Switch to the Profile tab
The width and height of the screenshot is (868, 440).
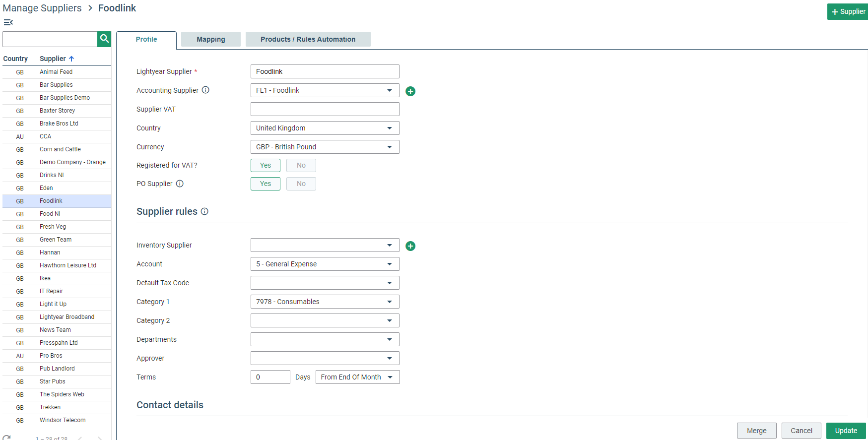146,39
